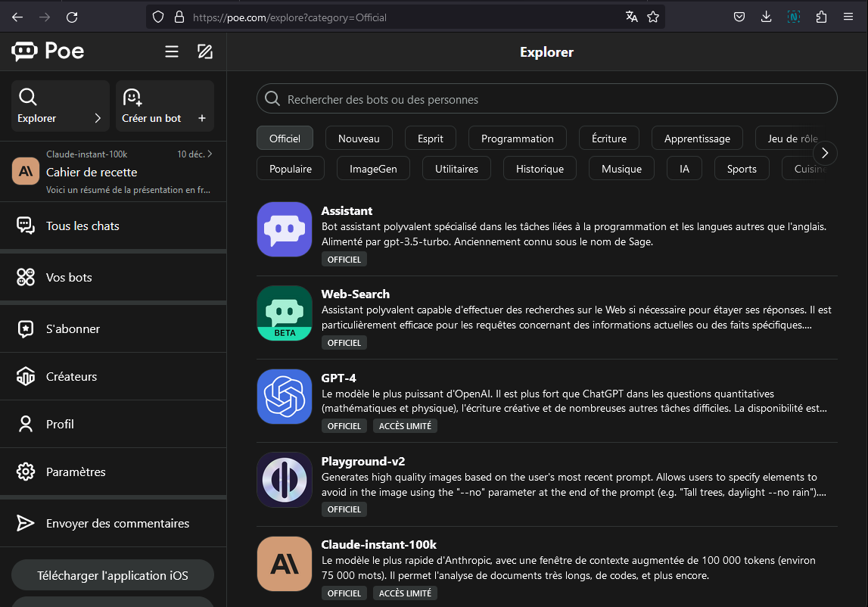Open the Explorer sidebar button
Screen dimensions: 868x607
61,106
